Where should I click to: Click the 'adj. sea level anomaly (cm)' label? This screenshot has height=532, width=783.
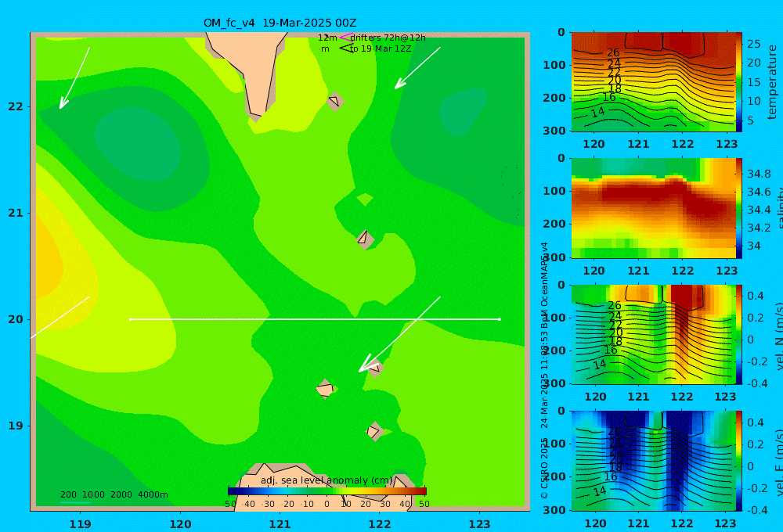coord(327,480)
